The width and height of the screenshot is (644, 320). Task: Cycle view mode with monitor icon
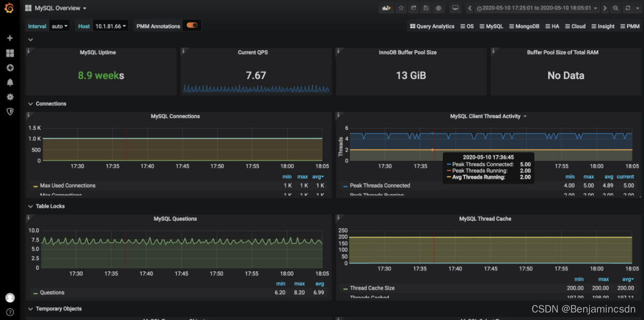(x=455, y=8)
